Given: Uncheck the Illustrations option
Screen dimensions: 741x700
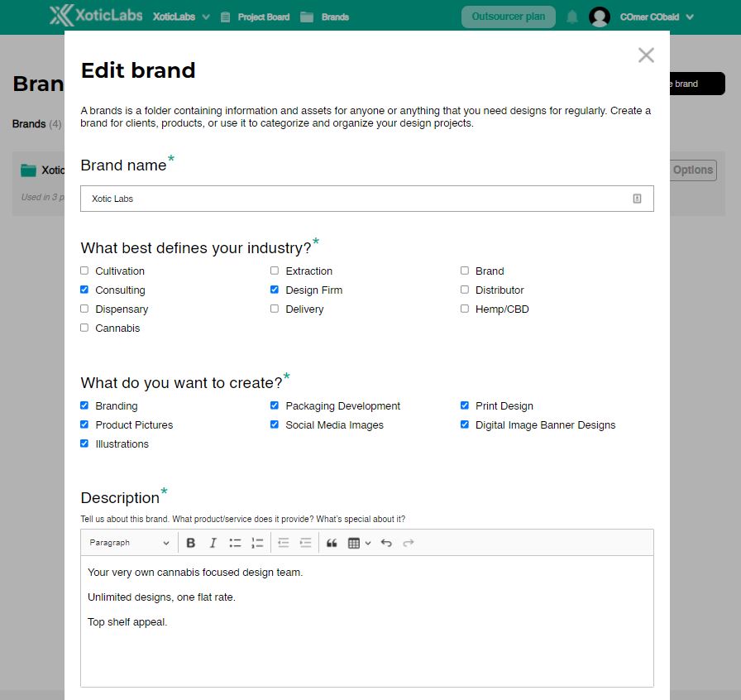Looking at the screenshot, I should tap(84, 443).
